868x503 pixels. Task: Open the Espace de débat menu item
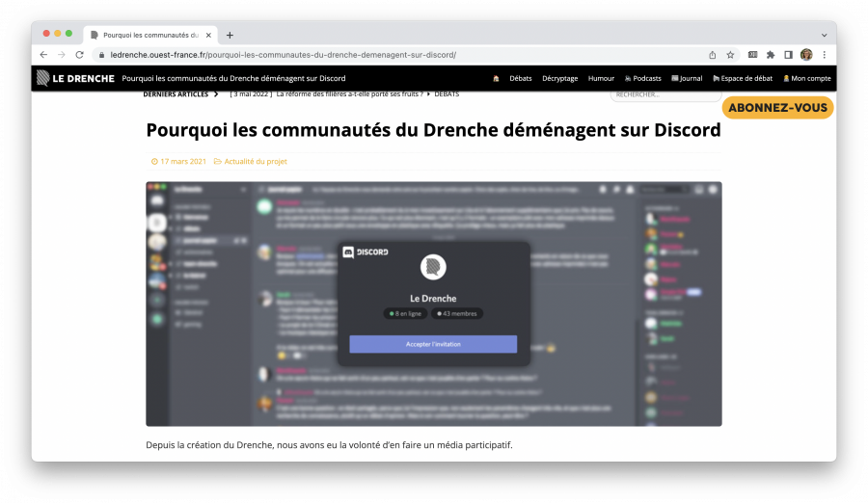pos(743,79)
